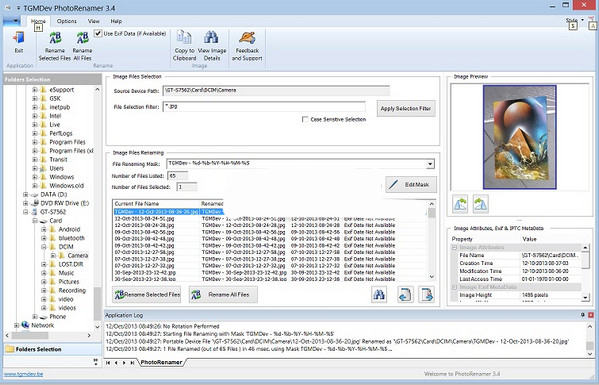Click Rename All Files bottom button
Screen dimensions: 599x385
tap(223, 294)
